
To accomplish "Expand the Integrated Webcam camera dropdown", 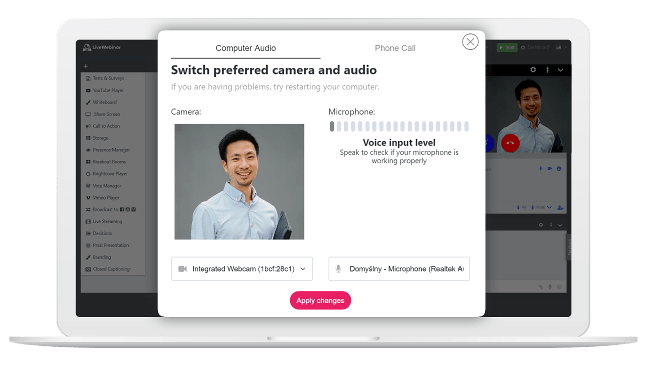I will (x=242, y=269).
